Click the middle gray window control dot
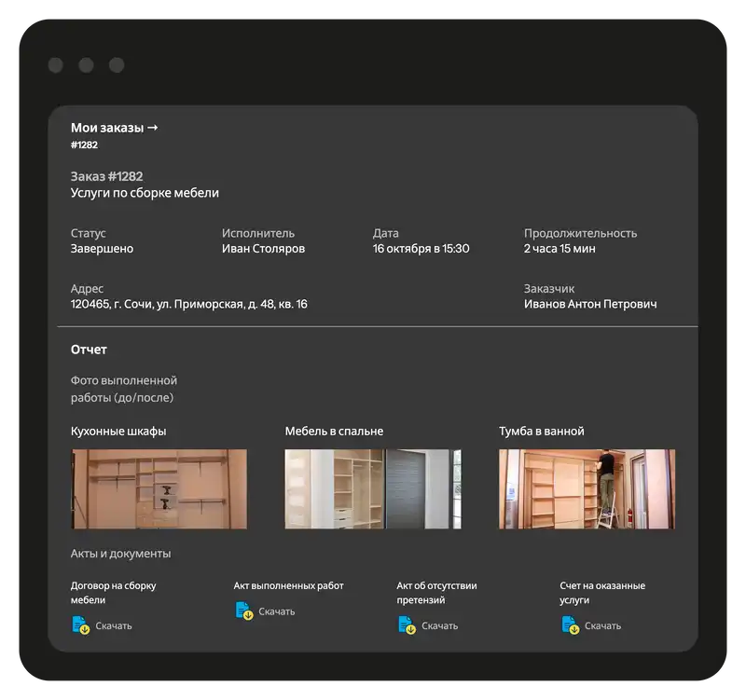Screen dimensions: 746x700 click(x=86, y=65)
